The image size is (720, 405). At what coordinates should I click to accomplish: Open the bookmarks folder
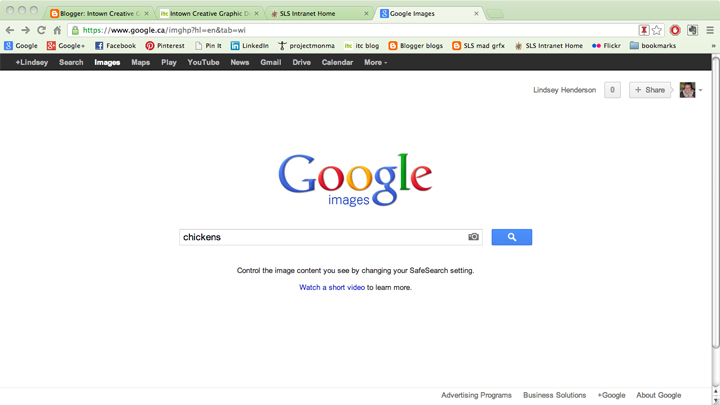coord(652,45)
